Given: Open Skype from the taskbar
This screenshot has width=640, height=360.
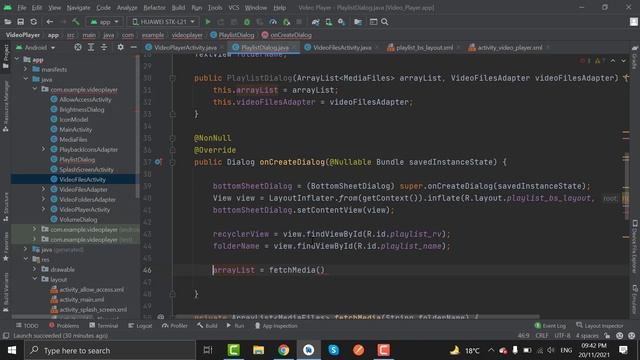Looking at the screenshot, I should [x=333, y=350].
